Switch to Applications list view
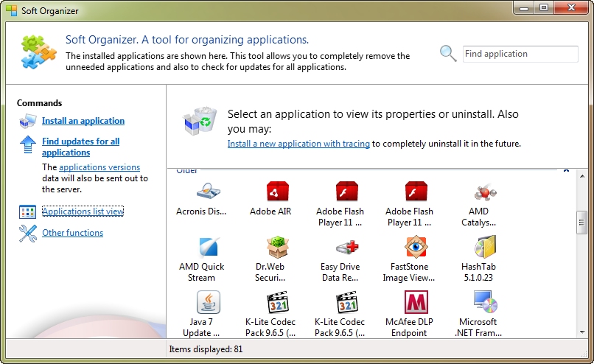The height and width of the screenshot is (364, 594). coord(83,211)
